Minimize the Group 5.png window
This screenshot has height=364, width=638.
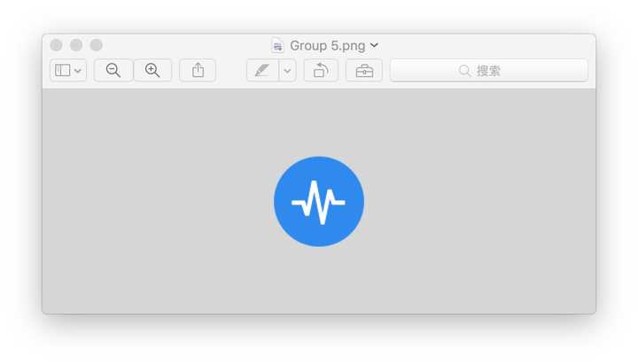click(76, 45)
